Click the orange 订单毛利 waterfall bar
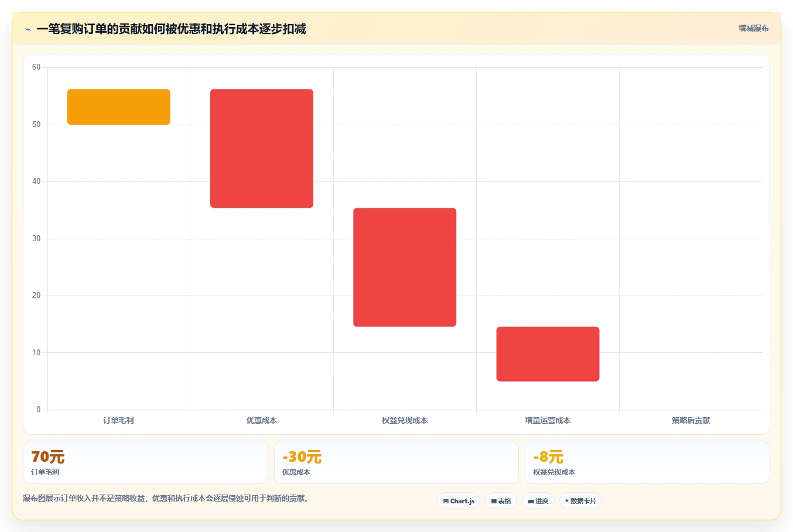This screenshot has width=793, height=532. click(x=119, y=107)
